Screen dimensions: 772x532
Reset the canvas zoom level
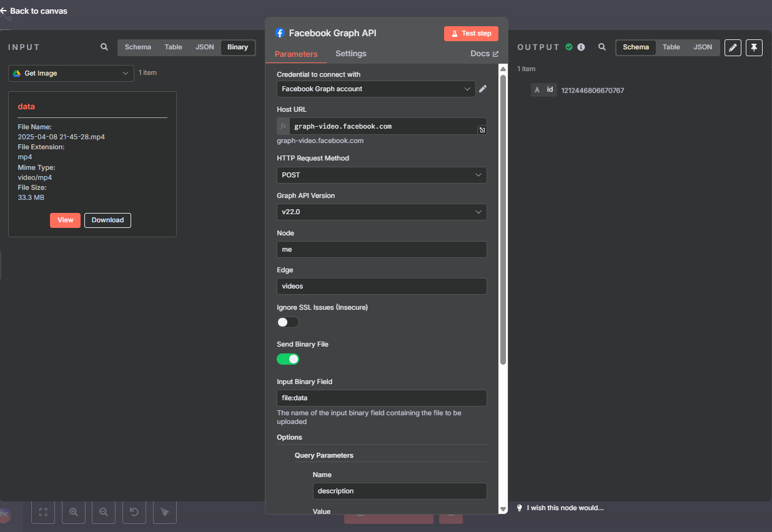134,512
